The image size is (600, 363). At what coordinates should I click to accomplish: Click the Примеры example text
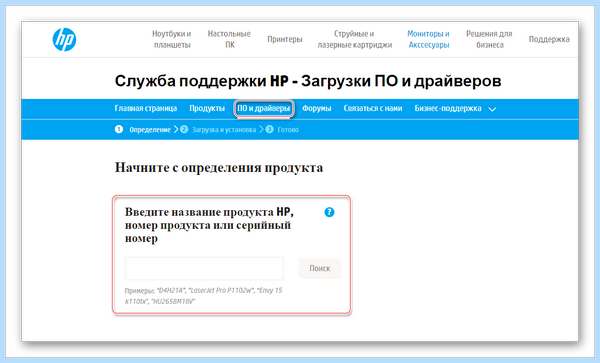(x=204, y=296)
